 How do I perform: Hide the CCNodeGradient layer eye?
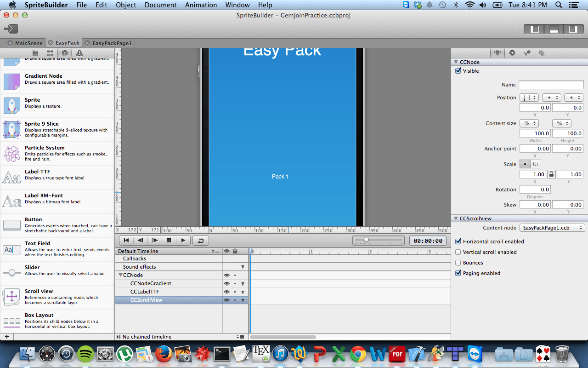(226, 283)
